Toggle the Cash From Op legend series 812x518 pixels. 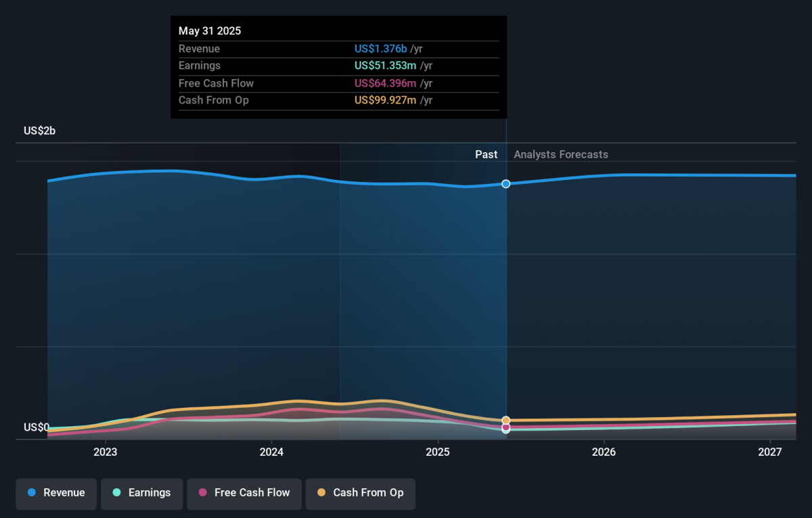[x=360, y=493]
